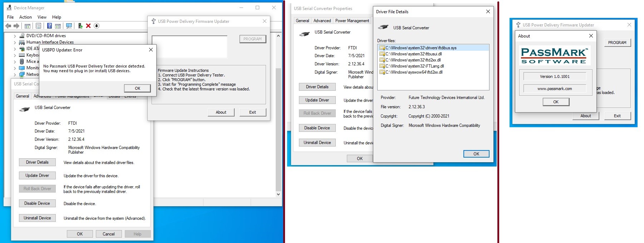Image resolution: width=644 pixels, height=243 pixels.
Task: Select the Keyboards category icon in tree
Action: tap(22, 55)
